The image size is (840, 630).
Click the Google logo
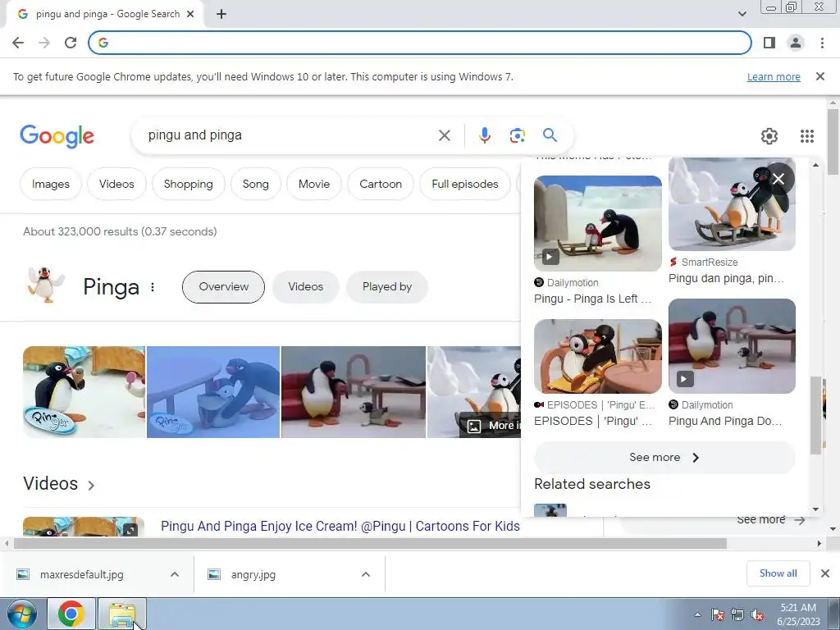pyautogui.click(x=57, y=136)
